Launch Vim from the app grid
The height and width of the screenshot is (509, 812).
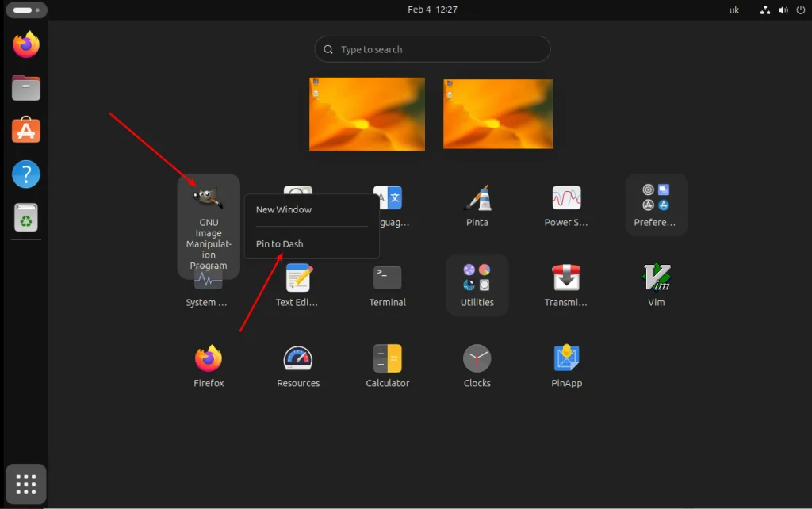[656, 278]
